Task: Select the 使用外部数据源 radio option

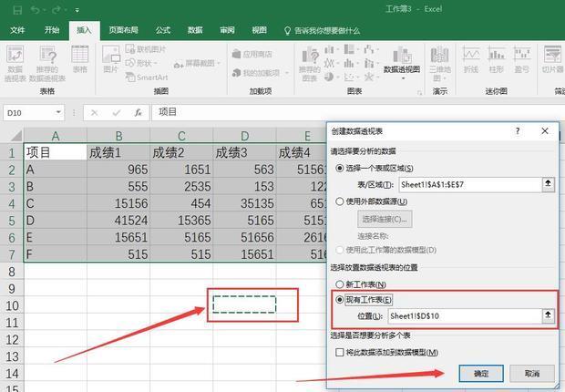Action: pyautogui.click(x=342, y=201)
